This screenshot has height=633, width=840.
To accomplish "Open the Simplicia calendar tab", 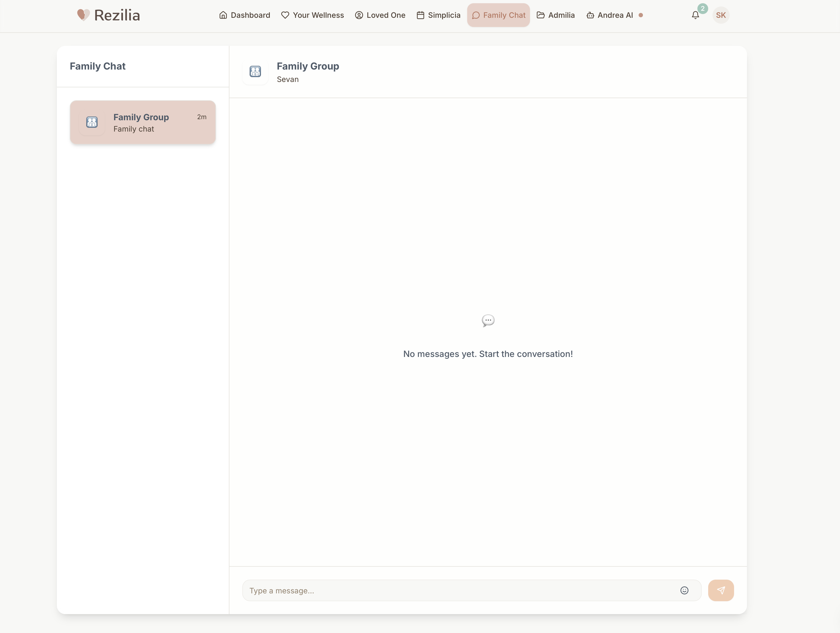I will pyautogui.click(x=438, y=15).
